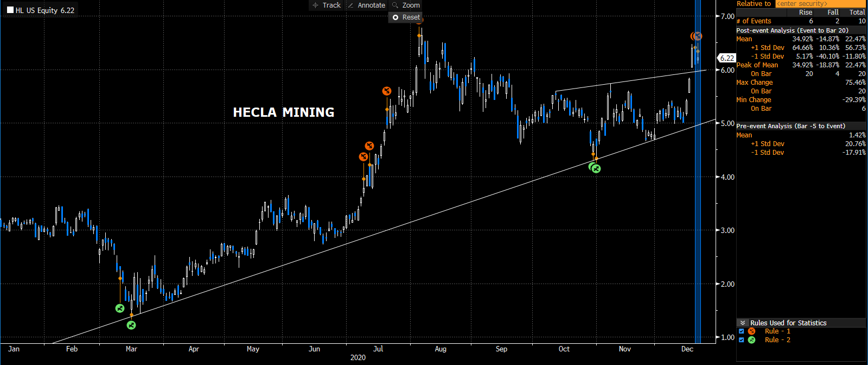The width and height of the screenshot is (868, 365).
Task: Click the green Rule - 2 icon in the rules list
Action: click(751, 340)
